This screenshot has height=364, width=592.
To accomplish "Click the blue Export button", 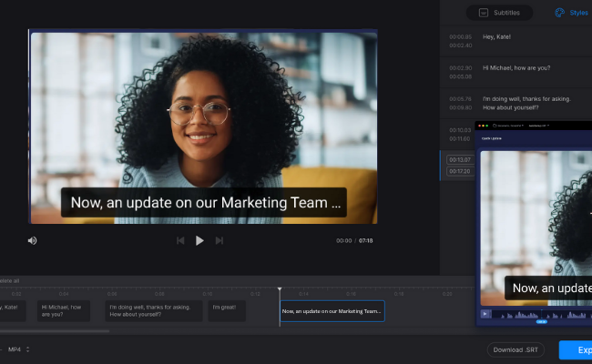I will [576, 350].
